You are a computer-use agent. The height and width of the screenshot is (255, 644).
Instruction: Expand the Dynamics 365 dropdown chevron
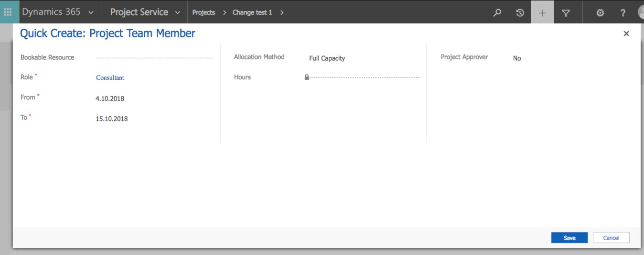pos(91,13)
